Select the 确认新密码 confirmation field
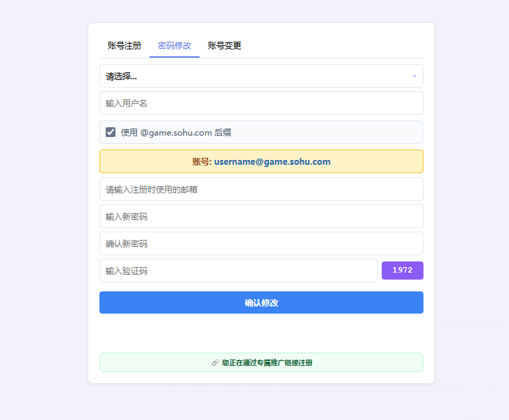The height and width of the screenshot is (420, 509). tap(261, 243)
